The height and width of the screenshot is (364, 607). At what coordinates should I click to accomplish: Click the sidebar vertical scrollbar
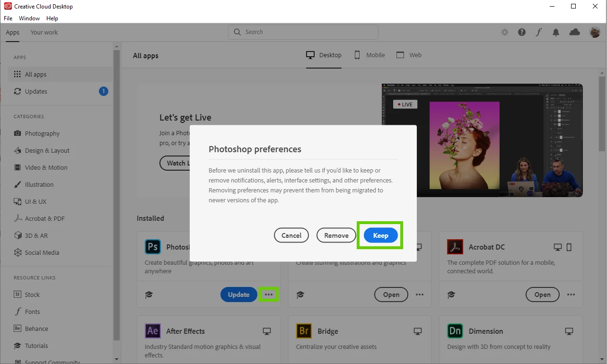tap(117, 194)
